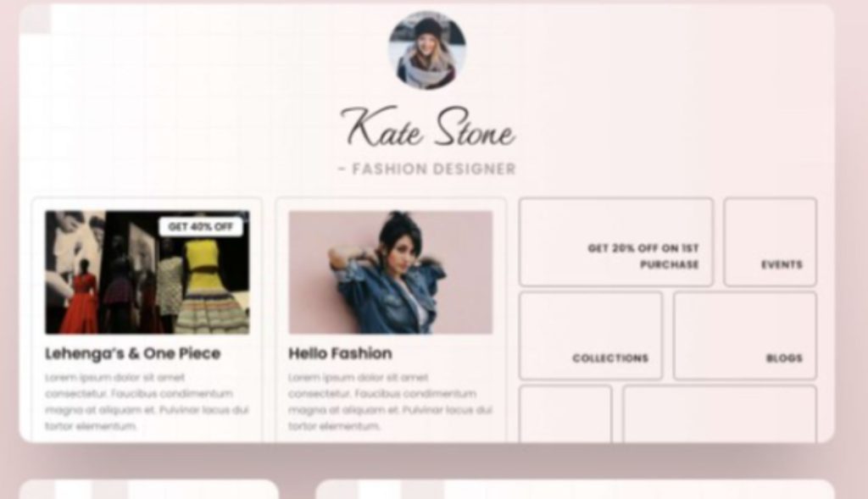Image resolution: width=868 pixels, height=499 pixels.
Task: Open the Events tile
Action: point(770,241)
